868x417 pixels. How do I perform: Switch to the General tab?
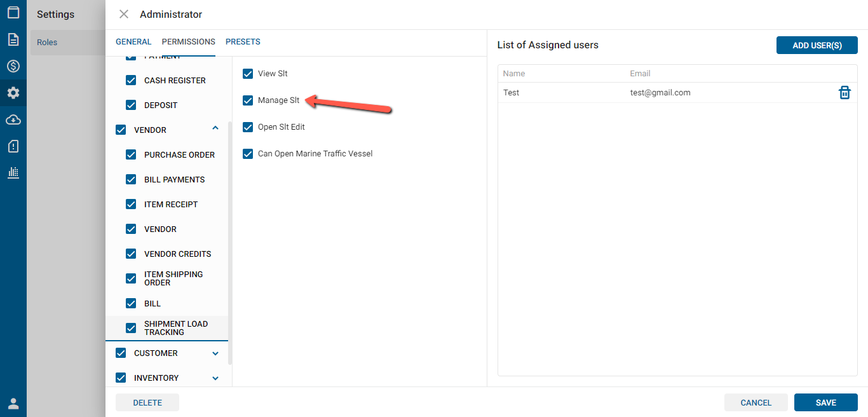click(x=133, y=42)
